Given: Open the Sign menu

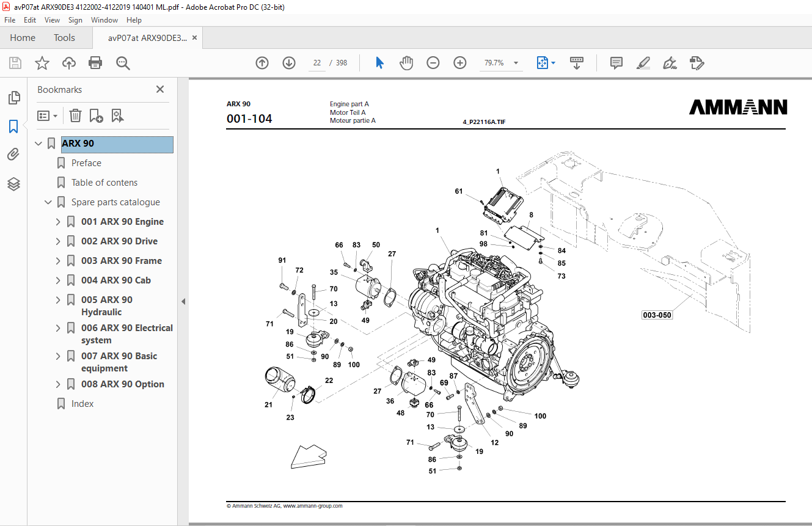Looking at the screenshot, I should click(x=75, y=20).
